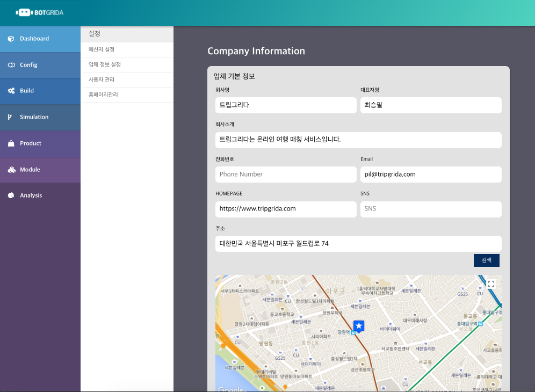Image resolution: width=535 pixels, height=392 pixels.
Task: Click the blue star map marker
Action: click(359, 326)
